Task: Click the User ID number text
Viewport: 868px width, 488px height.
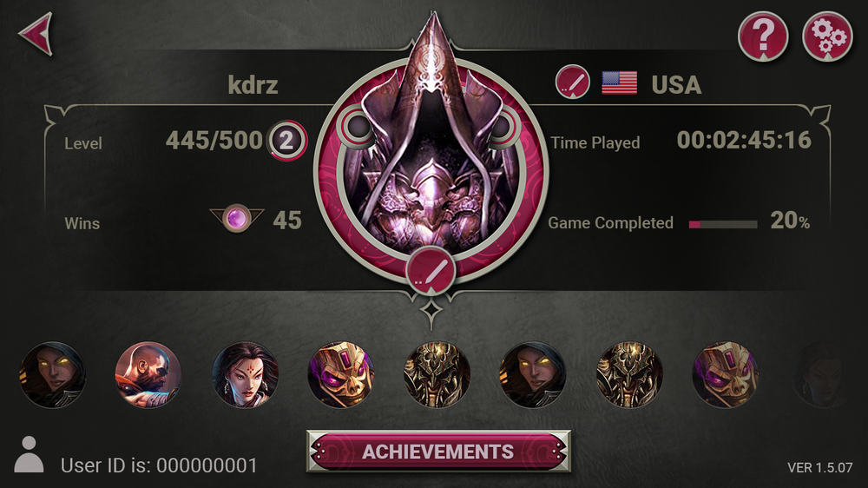Action: (x=207, y=465)
